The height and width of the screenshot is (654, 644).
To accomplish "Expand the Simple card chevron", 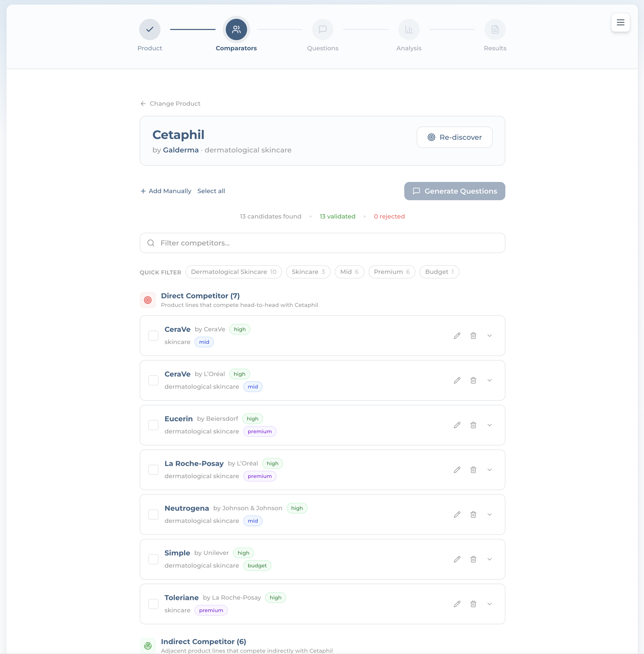I will (489, 559).
